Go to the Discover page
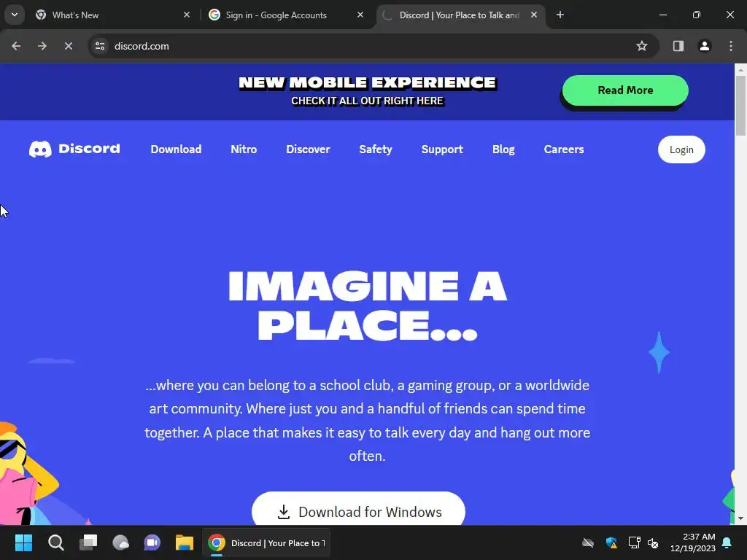 [308, 149]
